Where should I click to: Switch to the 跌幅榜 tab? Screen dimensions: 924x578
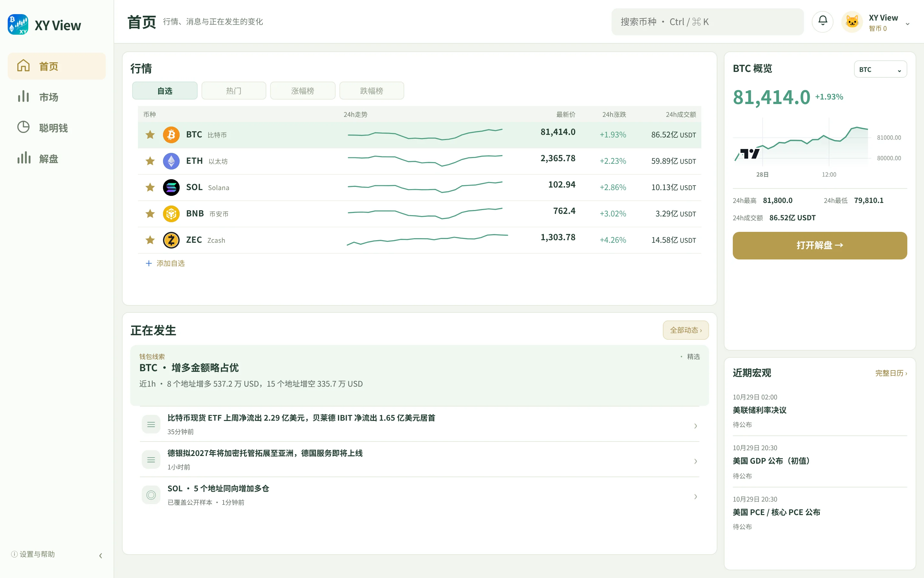click(x=372, y=91)
